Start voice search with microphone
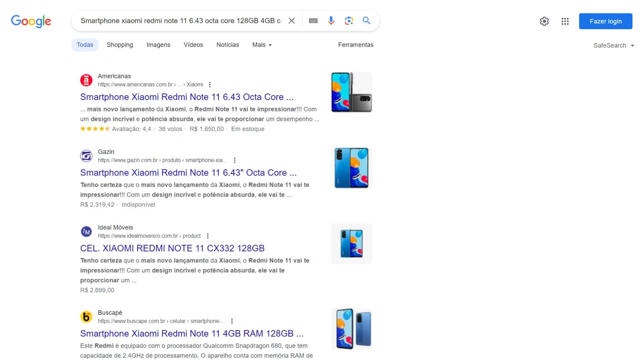This screenshot has width=644, height=362. (331, 21)
